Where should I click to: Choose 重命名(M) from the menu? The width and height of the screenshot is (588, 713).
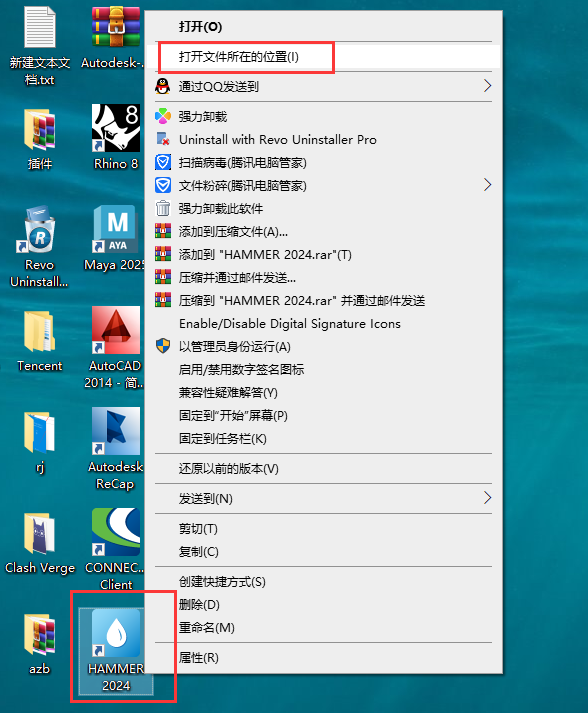323,628
